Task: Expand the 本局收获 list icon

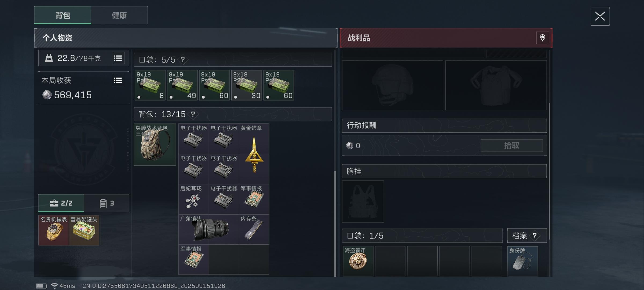Action: pos(118,80)
